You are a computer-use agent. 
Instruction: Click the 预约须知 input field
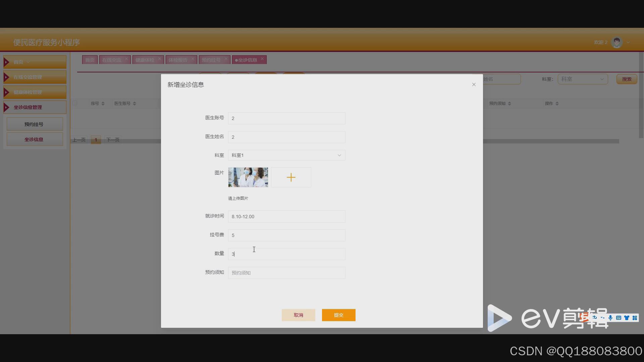[x=286, y=273]
